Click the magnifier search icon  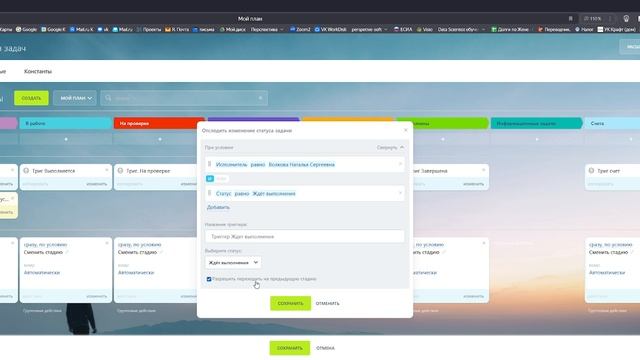coord(108,98)
